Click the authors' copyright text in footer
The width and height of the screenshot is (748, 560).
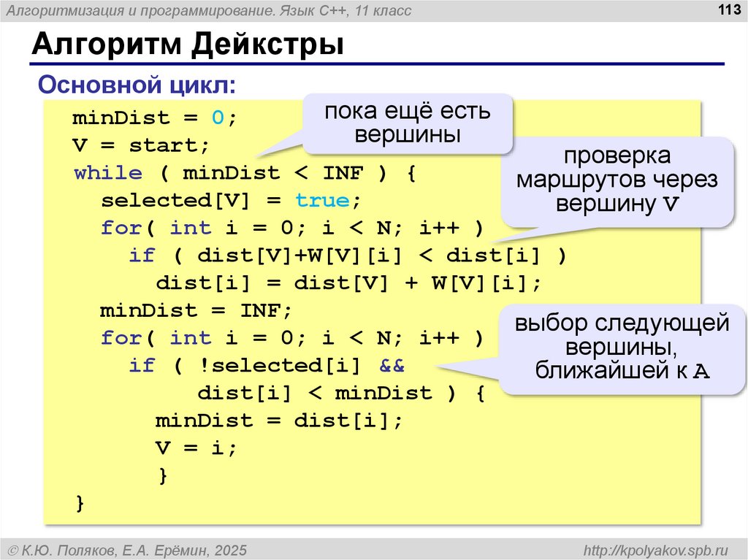[127, 548]
